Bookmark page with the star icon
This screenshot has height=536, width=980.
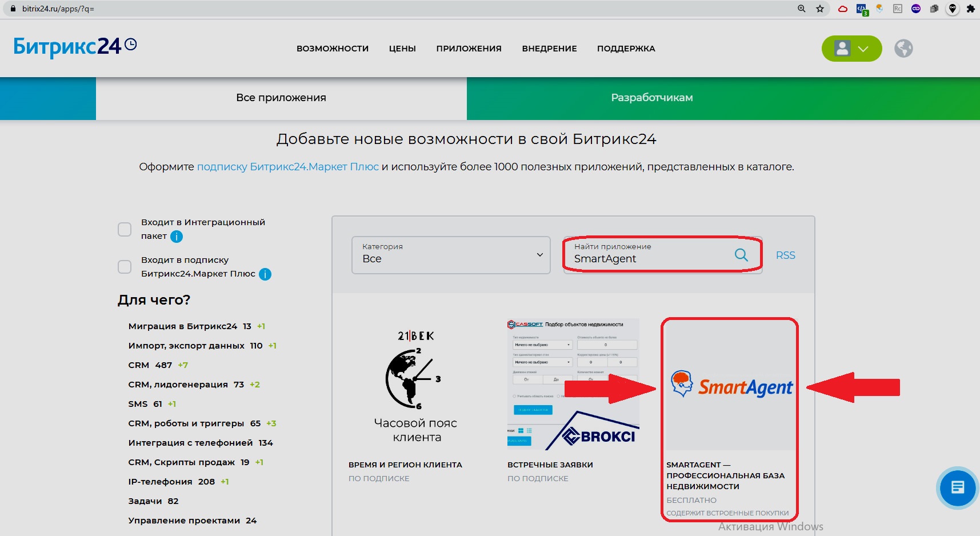click(x=820, y=9)
